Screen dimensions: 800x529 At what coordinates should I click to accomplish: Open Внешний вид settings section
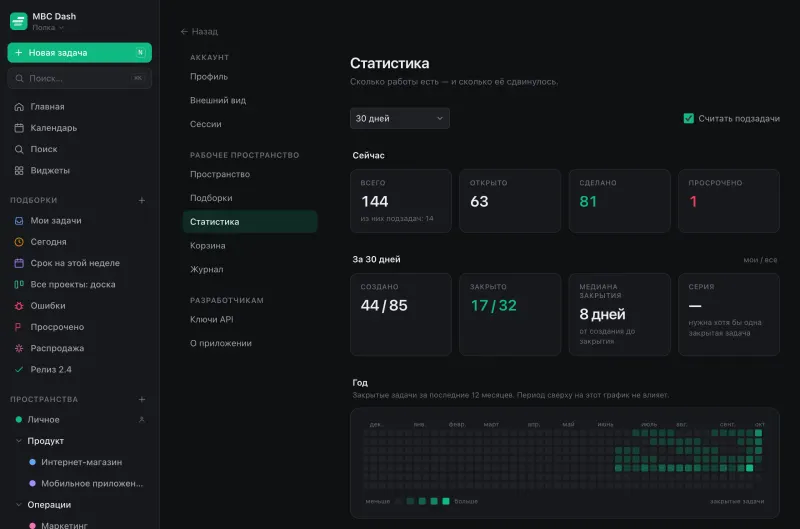pyautogui.click(x=250, y=100)
